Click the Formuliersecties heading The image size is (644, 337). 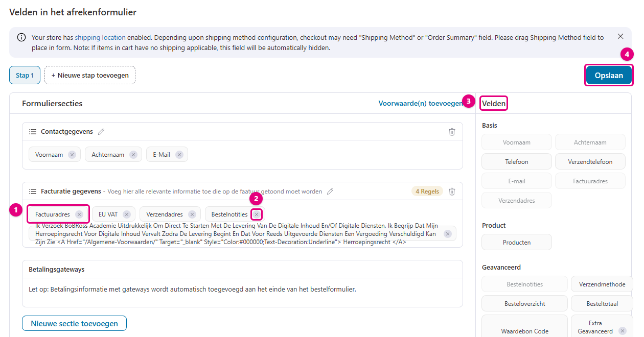52,103
